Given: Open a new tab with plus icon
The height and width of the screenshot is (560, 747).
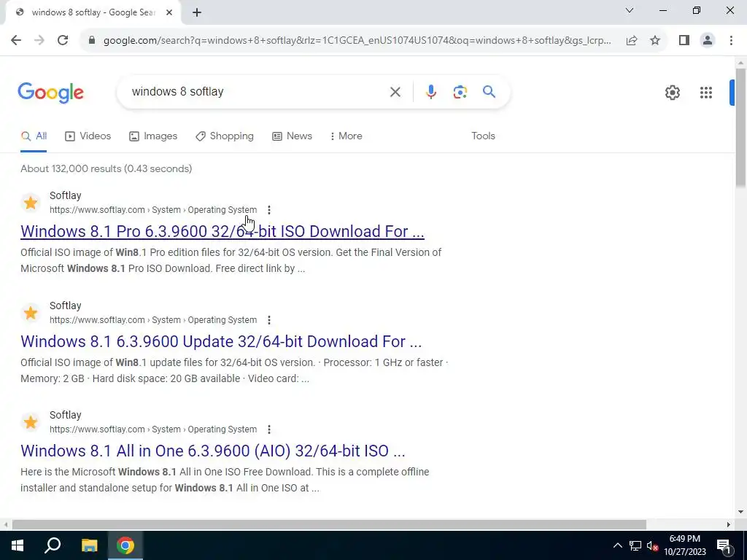Looking at the screenshot, I should [x=197, y=13].
